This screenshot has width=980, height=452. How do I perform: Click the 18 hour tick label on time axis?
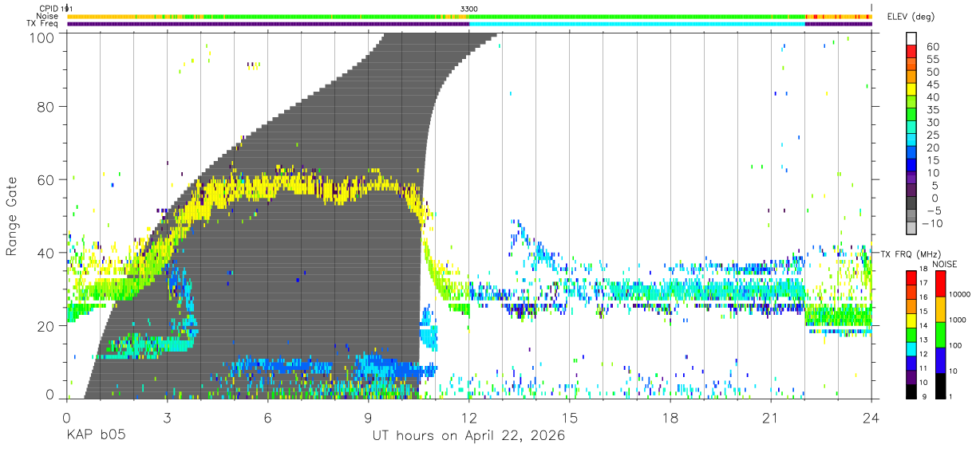pos(670,418)
